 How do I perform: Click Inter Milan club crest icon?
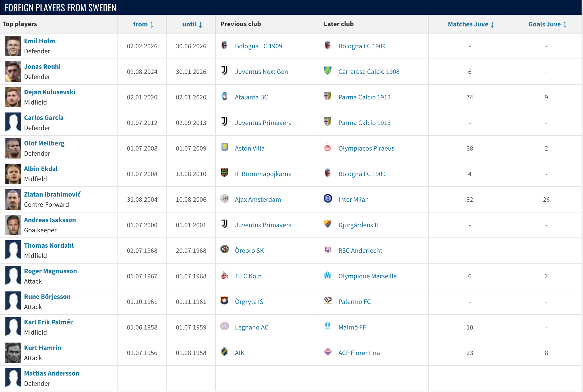tap(328, 198)
